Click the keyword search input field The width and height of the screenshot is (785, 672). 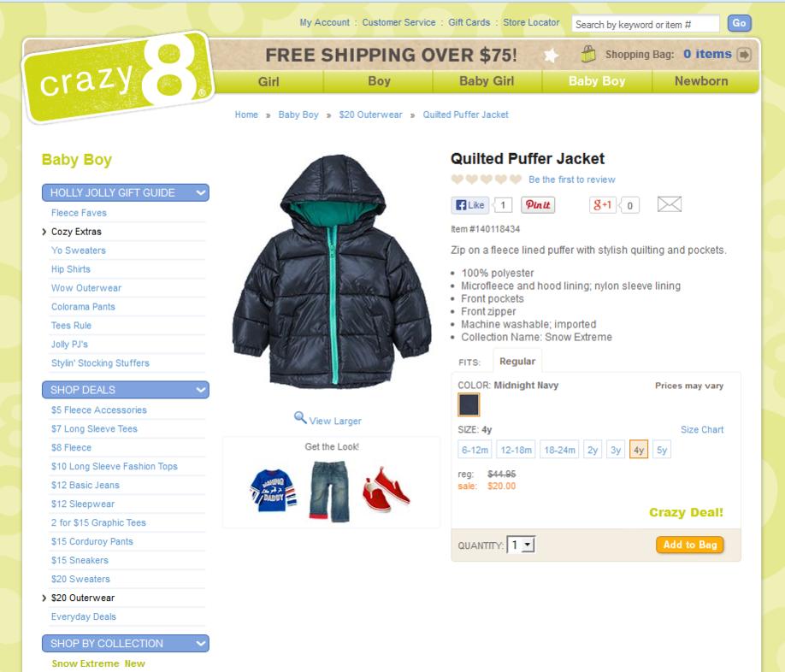pyautogui.click(x=646, y=24)
